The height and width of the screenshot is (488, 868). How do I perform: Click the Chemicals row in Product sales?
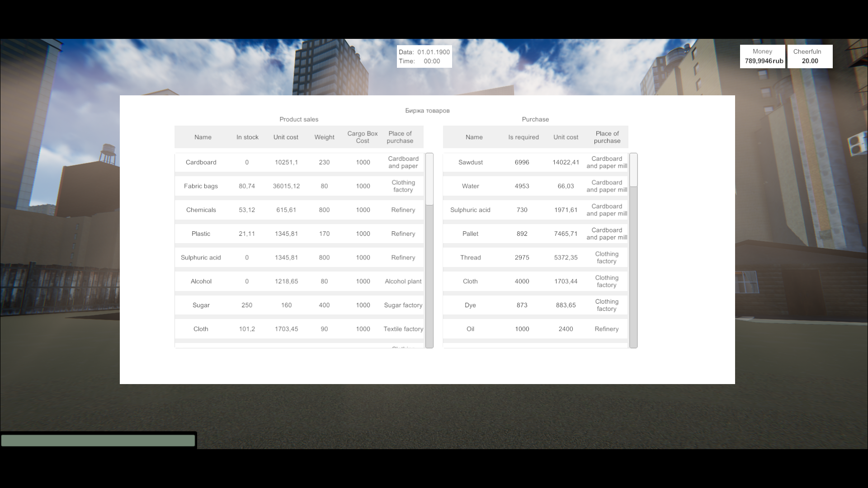(299, 210)
